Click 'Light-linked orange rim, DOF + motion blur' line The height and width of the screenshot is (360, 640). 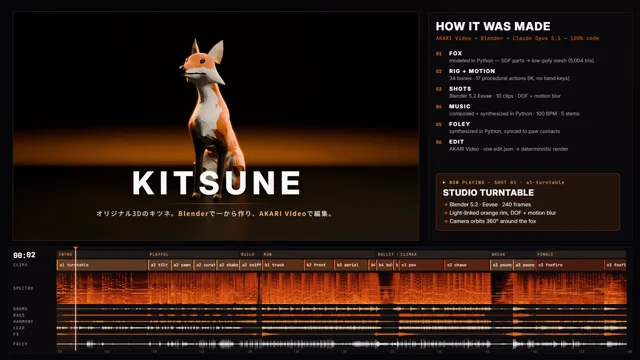(x=502, y=213)
